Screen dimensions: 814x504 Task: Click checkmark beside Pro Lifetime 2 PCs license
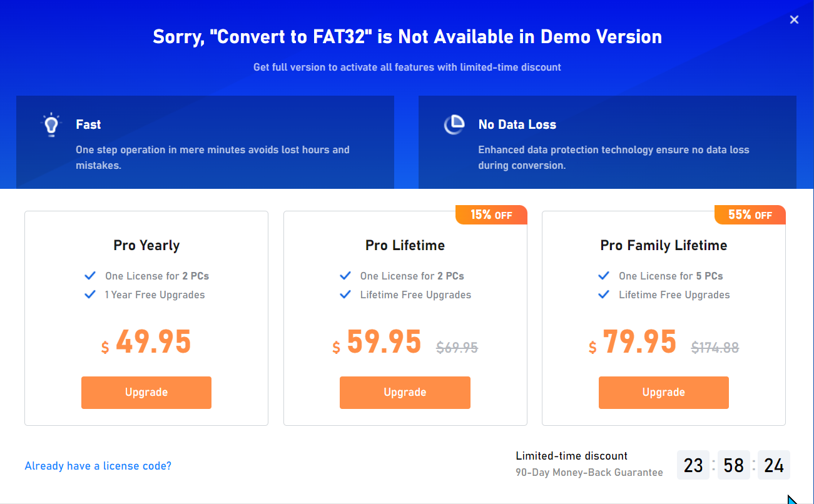345,276
